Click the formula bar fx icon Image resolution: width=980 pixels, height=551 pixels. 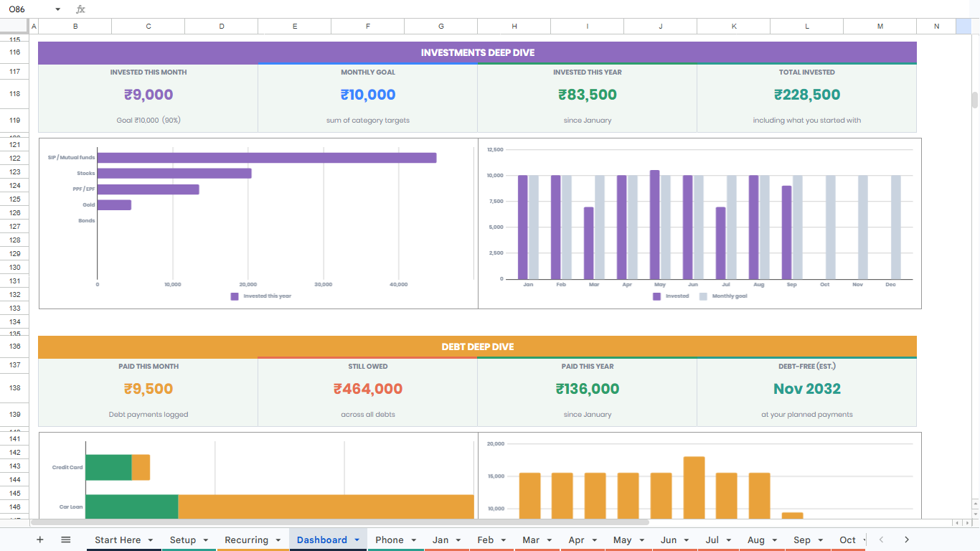pyautogui.click(x=80, y=9)
